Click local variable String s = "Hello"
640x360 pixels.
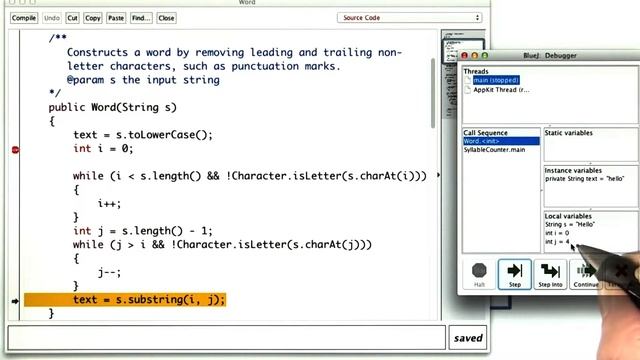570,224
